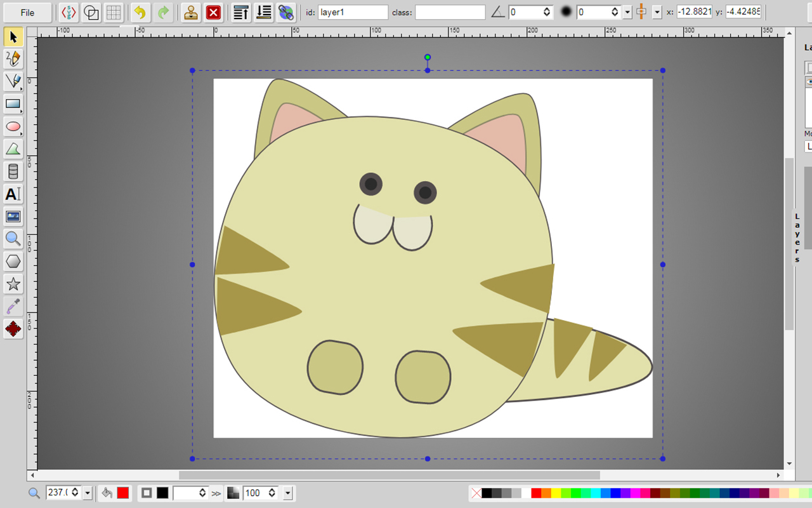Select the Star shape tool

coord(13,284)
